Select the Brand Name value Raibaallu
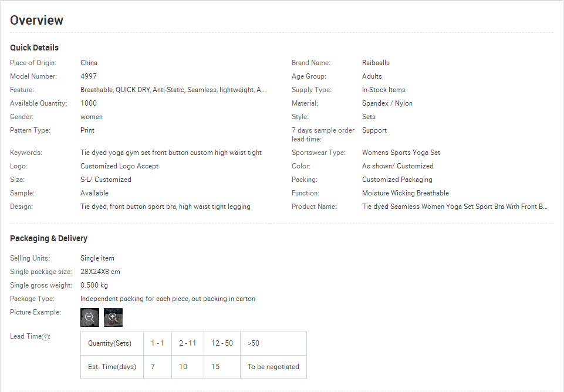 click(x=376, y=63)
